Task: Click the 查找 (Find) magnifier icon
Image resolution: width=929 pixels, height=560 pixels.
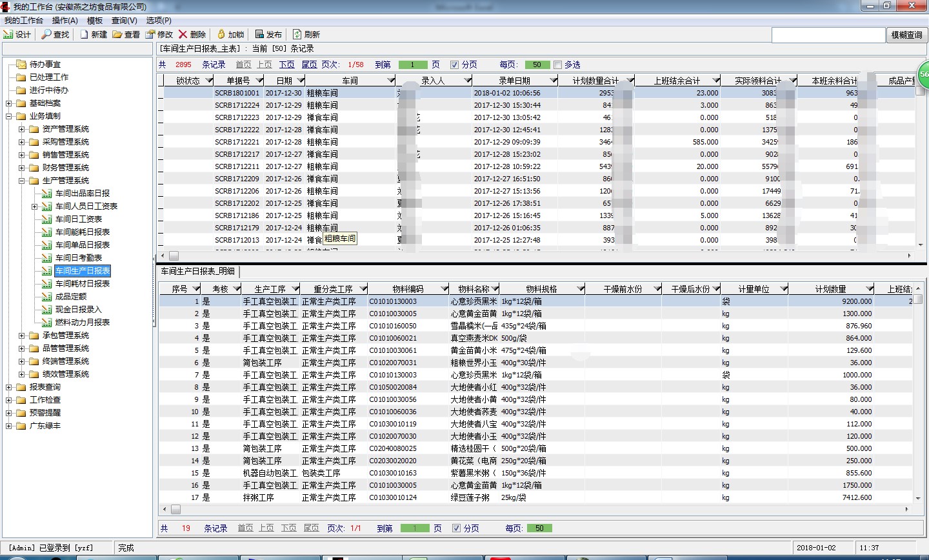Action: tap(46, 34)
